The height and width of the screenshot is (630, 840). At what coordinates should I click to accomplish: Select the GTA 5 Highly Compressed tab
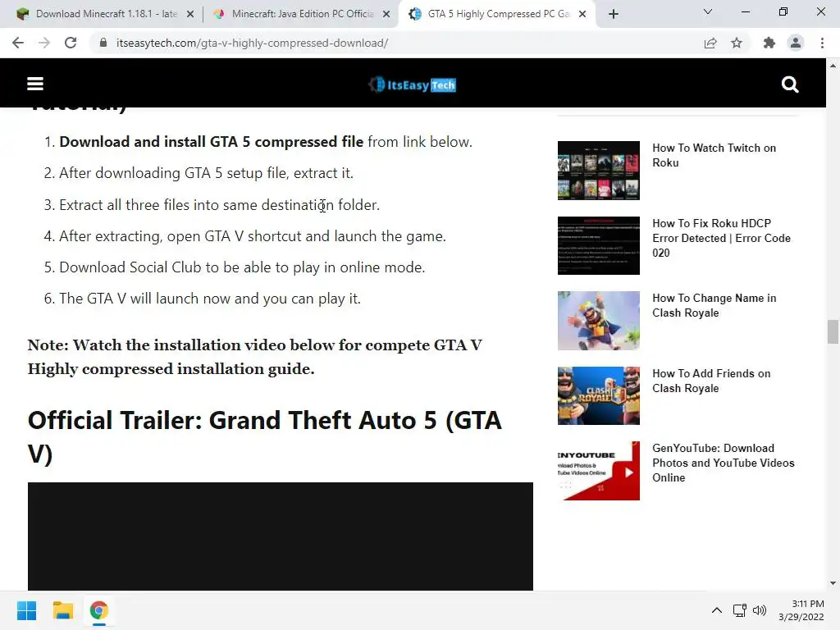[x=497, y=14]
